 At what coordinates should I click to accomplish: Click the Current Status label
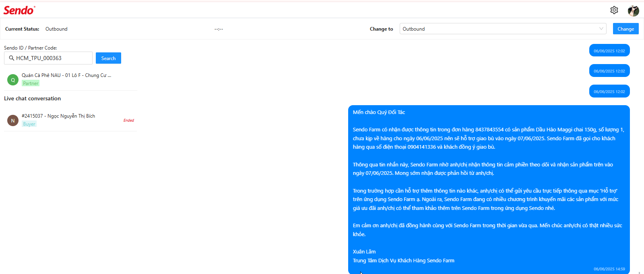coord(22,29)
